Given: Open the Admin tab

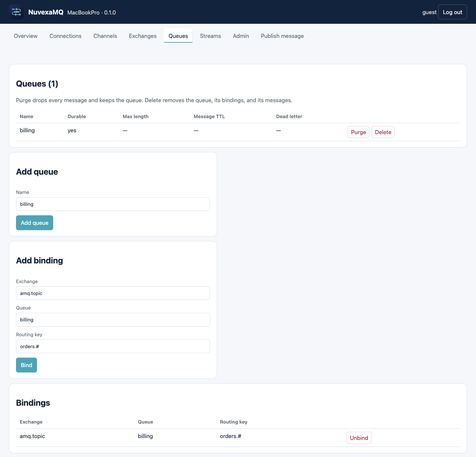Looking at the screenshot, I should (241, 36).
